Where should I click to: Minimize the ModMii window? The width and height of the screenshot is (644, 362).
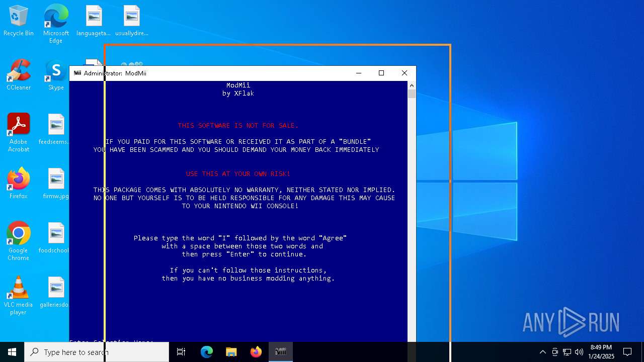tap(359, 73)
